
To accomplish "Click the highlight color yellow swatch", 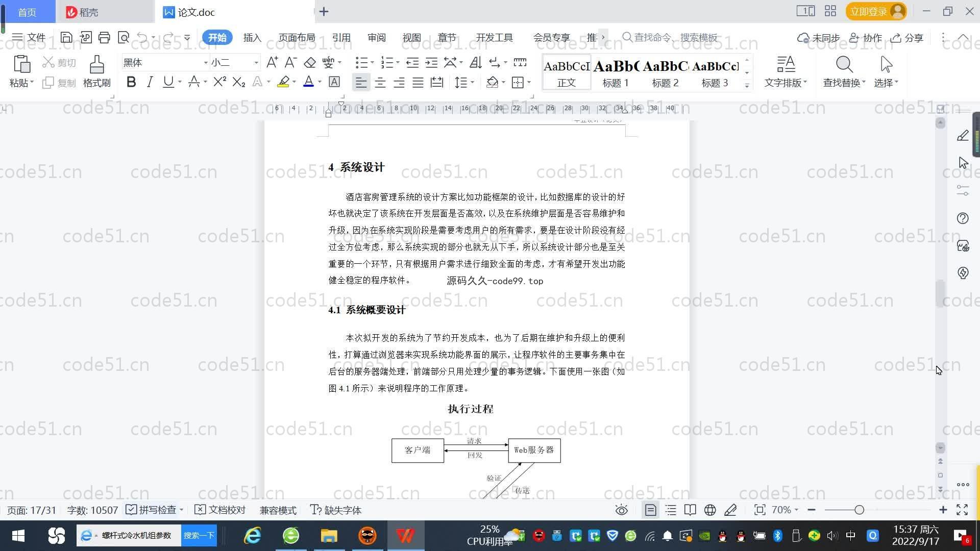I will click(283, 82).
